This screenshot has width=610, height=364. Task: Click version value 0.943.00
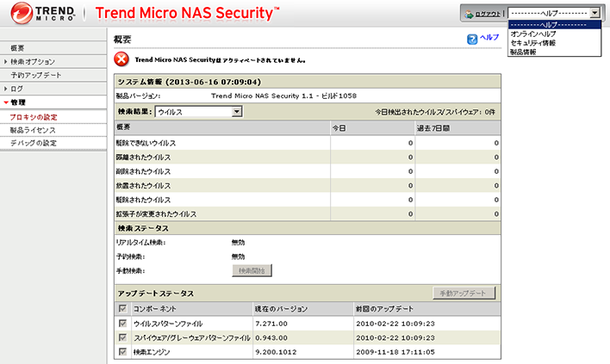271,338
